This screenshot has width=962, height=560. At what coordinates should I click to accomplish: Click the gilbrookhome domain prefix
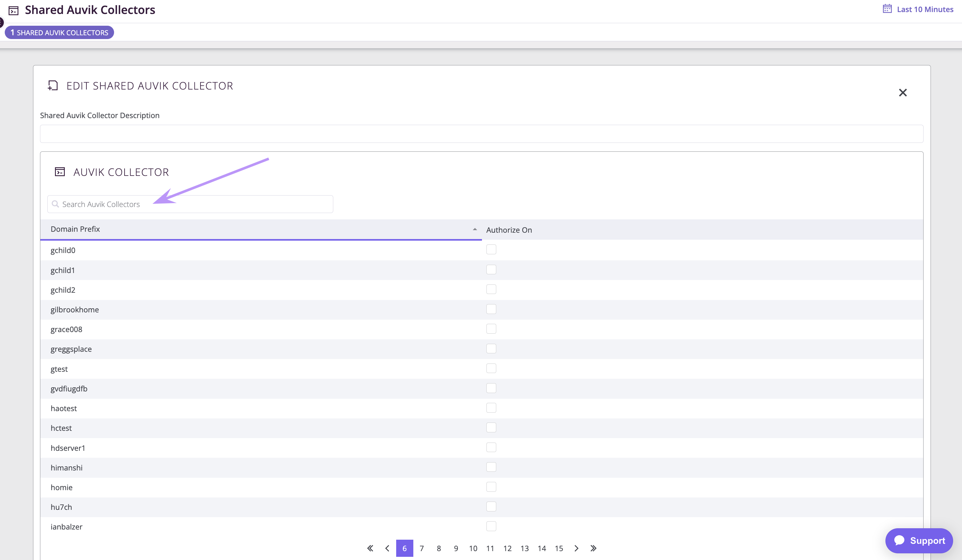pyautogui.click(x=75, y=310)
